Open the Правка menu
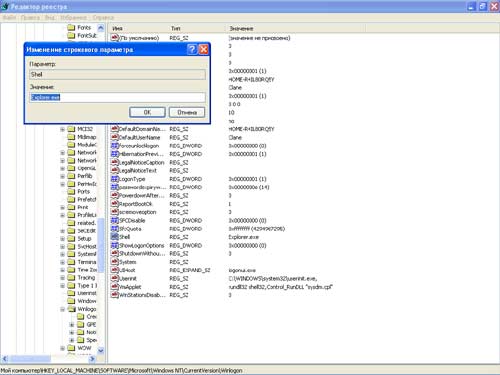The image size is (500, 375). click(30, 17)
